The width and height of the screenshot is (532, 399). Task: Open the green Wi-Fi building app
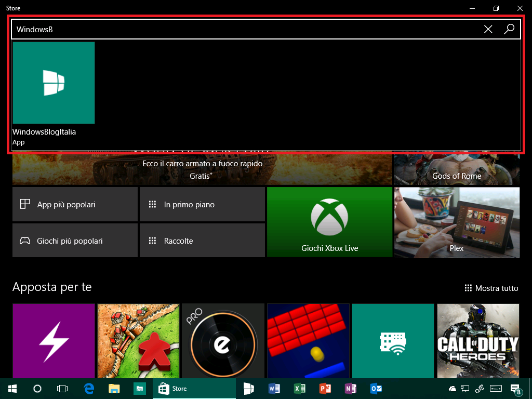point(393,341)
